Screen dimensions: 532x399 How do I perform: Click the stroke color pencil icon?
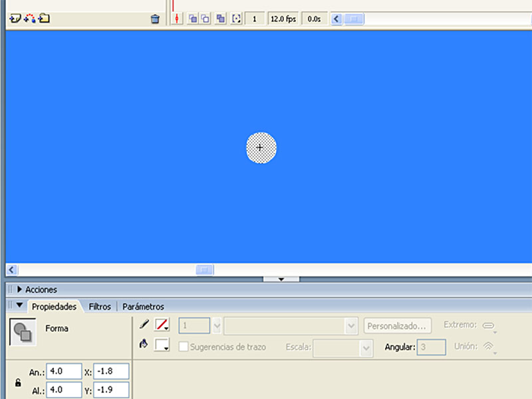[x=144, y=325]
